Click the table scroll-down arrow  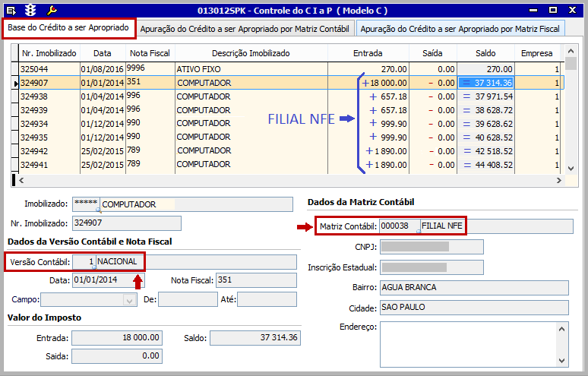pyautogui.click(x=571, y=169)
